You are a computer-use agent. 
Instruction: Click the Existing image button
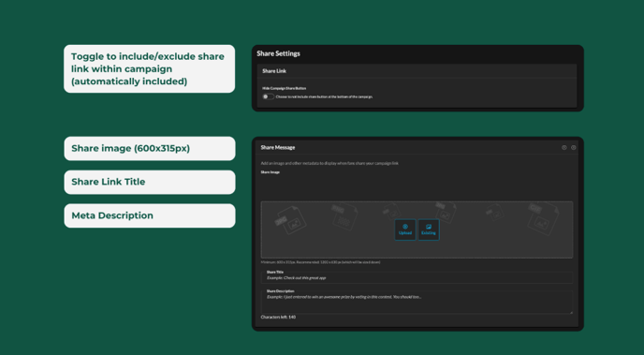[x=429, y=229]
